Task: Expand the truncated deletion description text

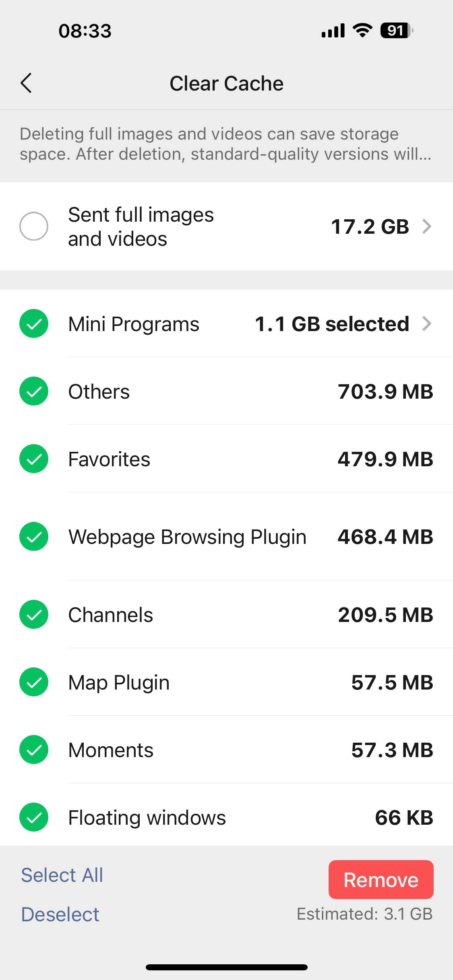Action: pyautogui.click(x=225, y=144)
